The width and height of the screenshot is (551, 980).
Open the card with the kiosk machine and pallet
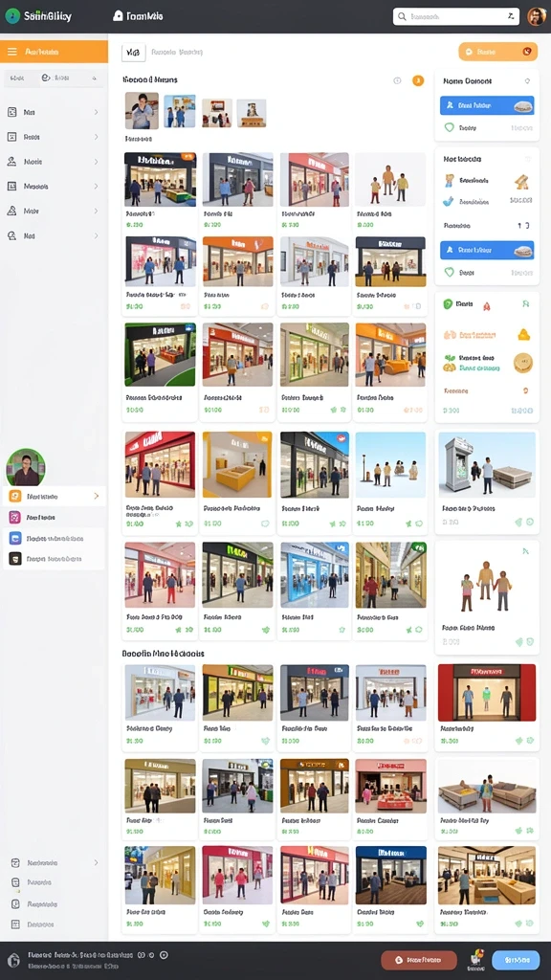(x=487, y=482)
